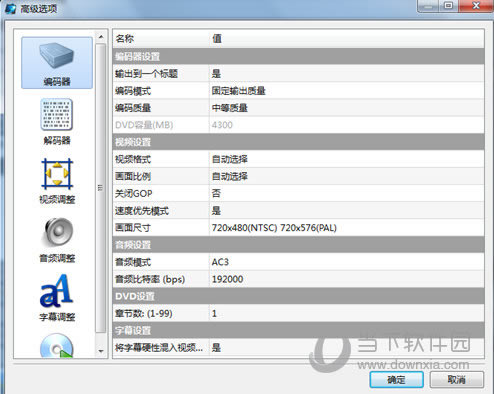Viewport: 494px width, 394px height.
Task: Toggle the 输出到一个标题 value 是
Action: coord(347,74)
